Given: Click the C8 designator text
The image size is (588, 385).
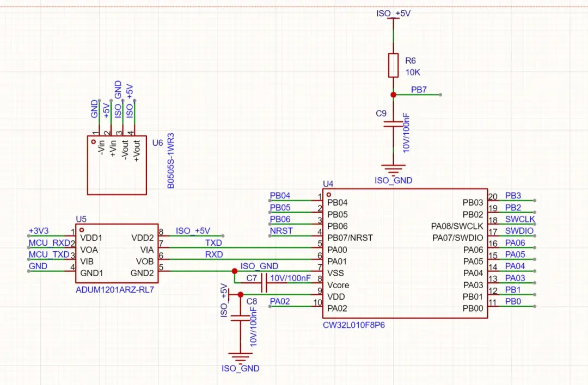Looking at the screenshot, I should click(252, 301).
